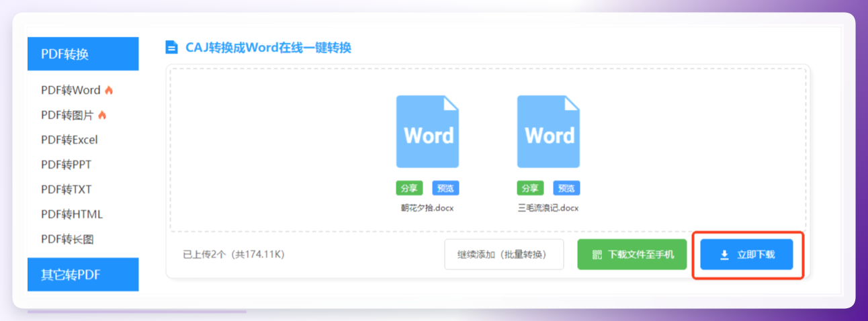Select the PDF转换 category header
Screen dimensions: 868x321
(83, 54)
